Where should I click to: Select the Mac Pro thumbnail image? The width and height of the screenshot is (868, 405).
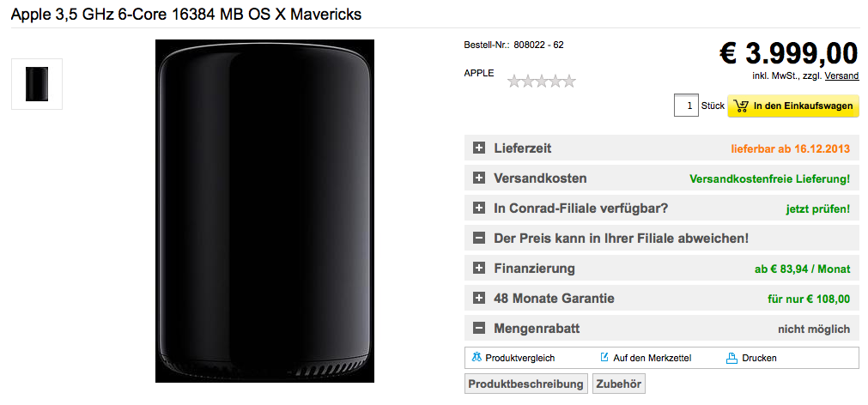pos(37,84)
